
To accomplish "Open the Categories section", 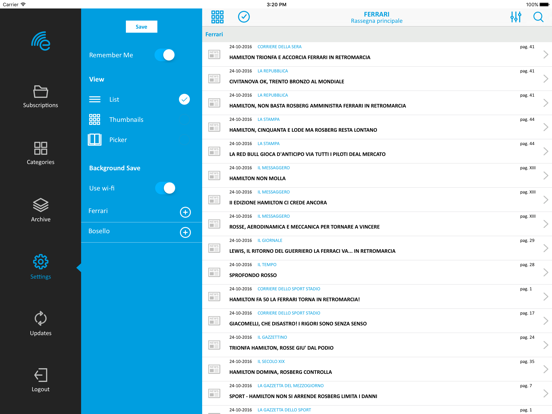I will (40, 148).
